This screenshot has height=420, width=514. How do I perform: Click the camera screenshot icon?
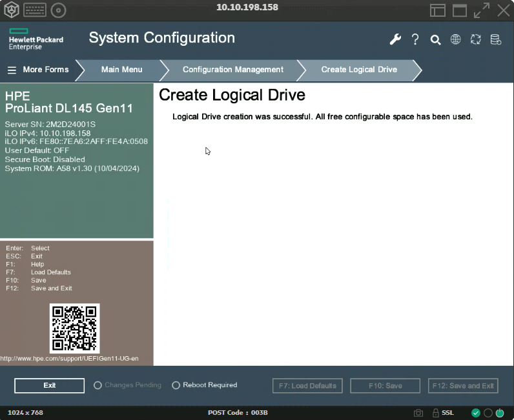point(418,413)
